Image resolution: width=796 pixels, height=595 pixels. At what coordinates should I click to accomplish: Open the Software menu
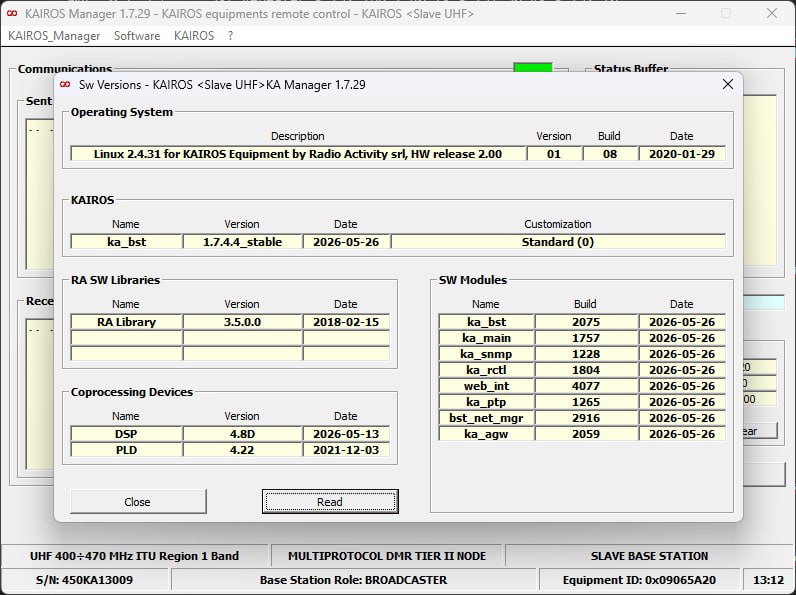tap(137, 36)
